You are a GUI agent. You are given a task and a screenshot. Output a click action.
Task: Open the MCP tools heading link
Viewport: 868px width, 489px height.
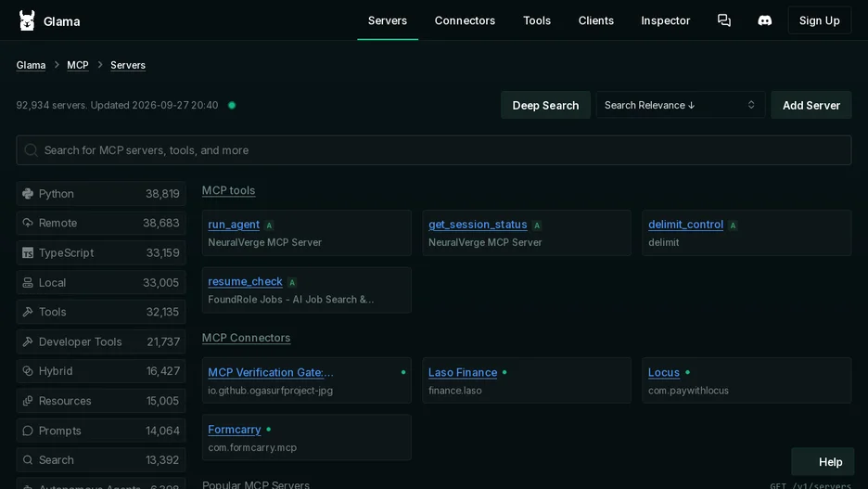pos(229,190)
